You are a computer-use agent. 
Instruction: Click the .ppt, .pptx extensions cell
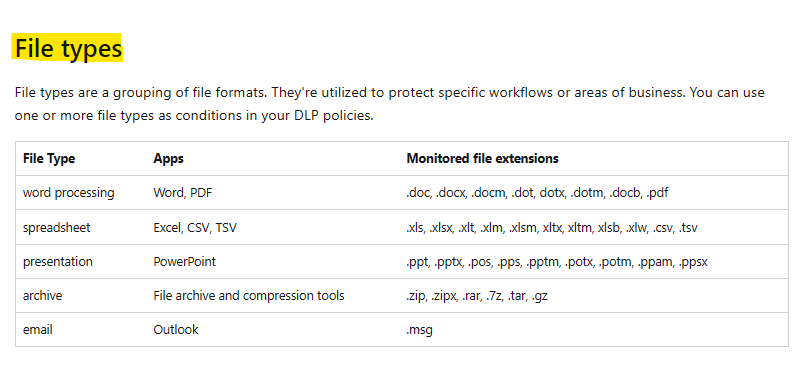[x=557, y=262]
